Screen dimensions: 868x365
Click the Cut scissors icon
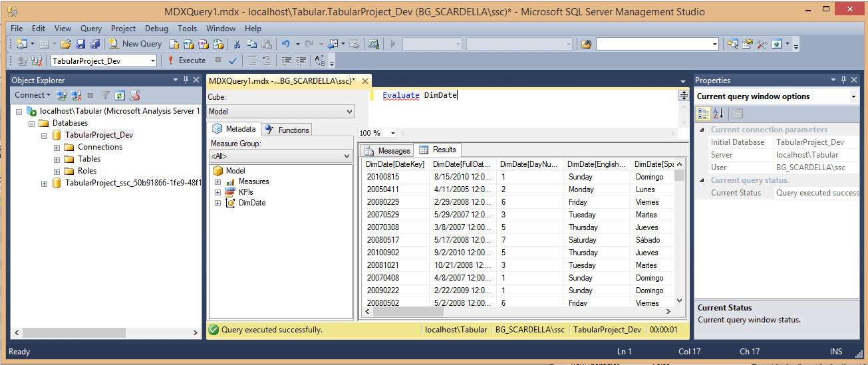coord(236,44)
